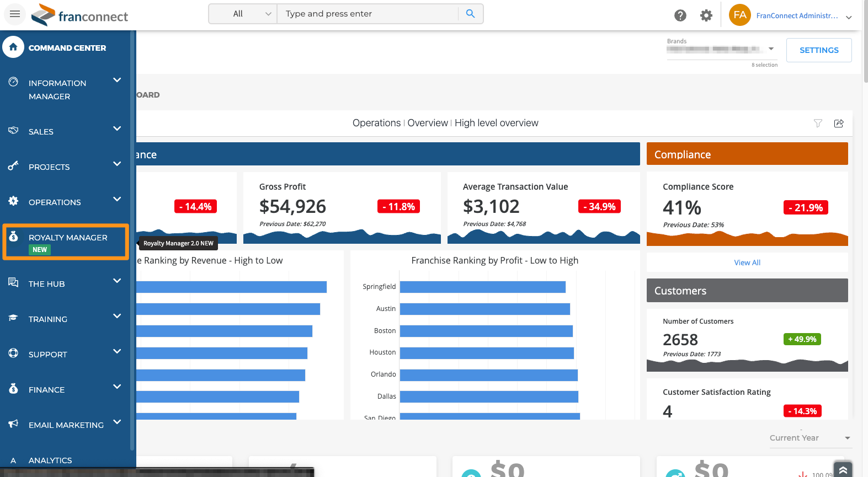
Task: Click the Projects sidebar icon
Action: coord(13,165)
